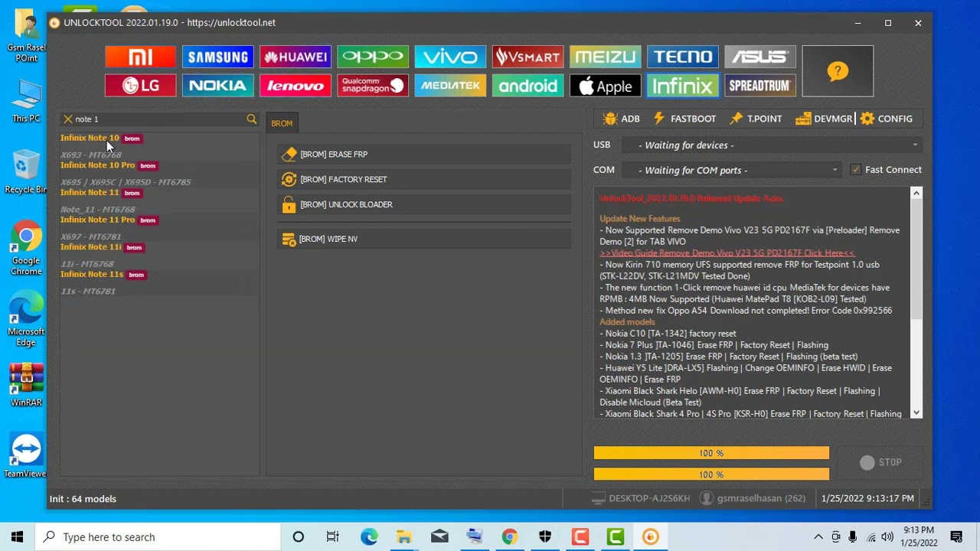The width and height of the screenshot is (980, 551).
Task: Select the MediaTek brand tile
Action: (x=450, y=86)
